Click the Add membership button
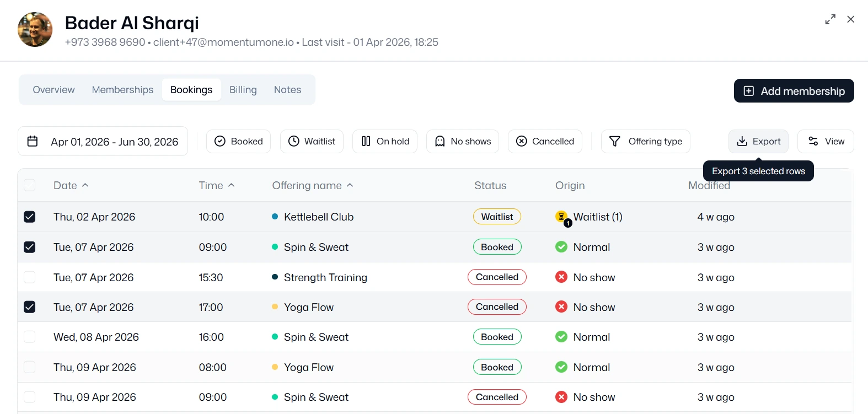The image size is (868, 414). 794,91
